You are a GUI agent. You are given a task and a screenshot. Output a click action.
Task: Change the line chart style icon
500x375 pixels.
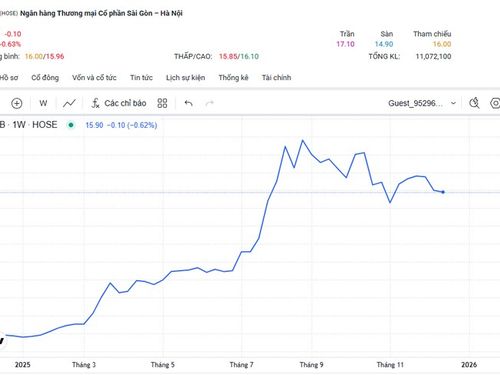(x=69, y=103)
